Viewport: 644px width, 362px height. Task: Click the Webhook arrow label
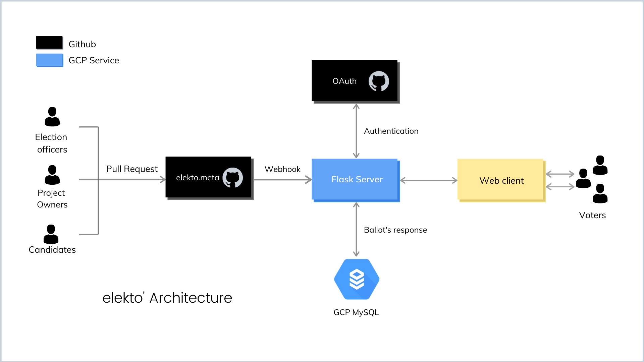pos(282,169)
